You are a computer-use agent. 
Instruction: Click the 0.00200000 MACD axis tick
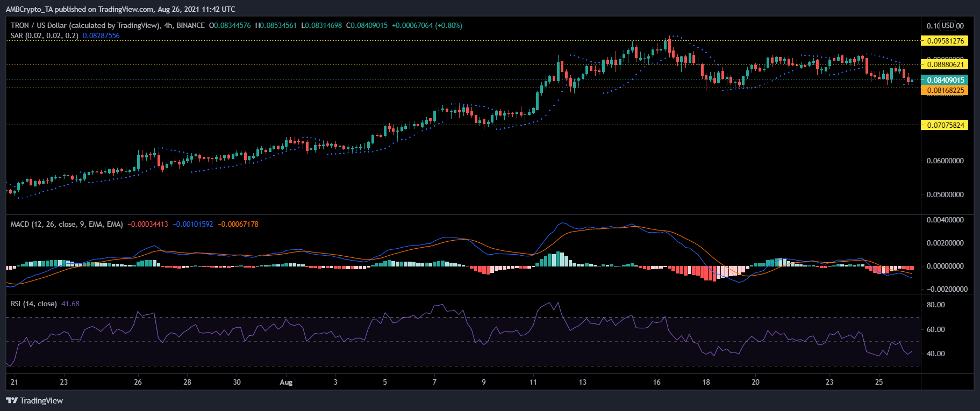(x=945, y=243)
